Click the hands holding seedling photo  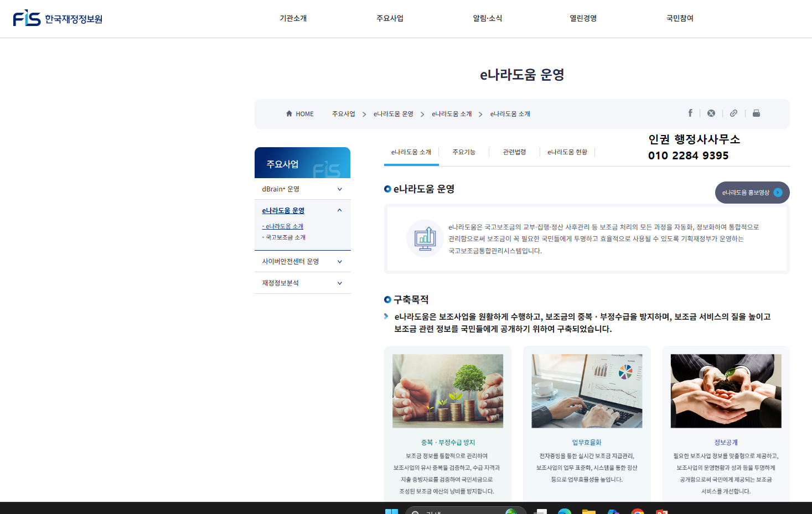pos(726,391)
